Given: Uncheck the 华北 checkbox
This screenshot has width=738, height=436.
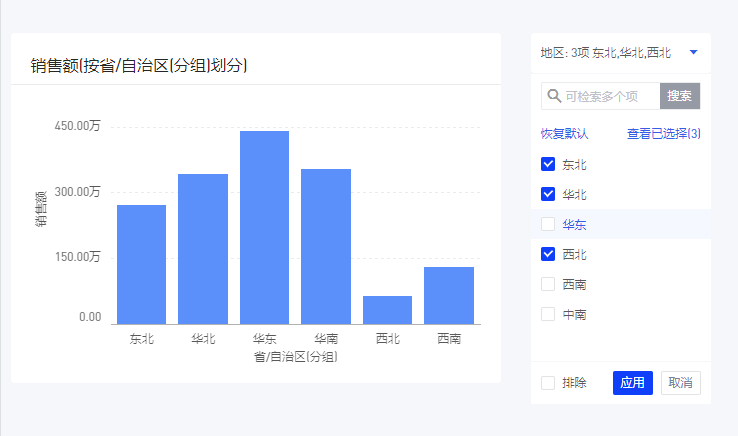Looking at the screenshot, I should [547, 194].
